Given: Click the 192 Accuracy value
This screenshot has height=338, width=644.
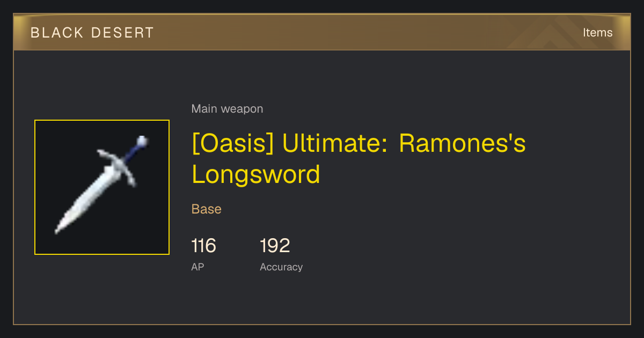Looking at the screenshot, I should [x=275, y=246].
